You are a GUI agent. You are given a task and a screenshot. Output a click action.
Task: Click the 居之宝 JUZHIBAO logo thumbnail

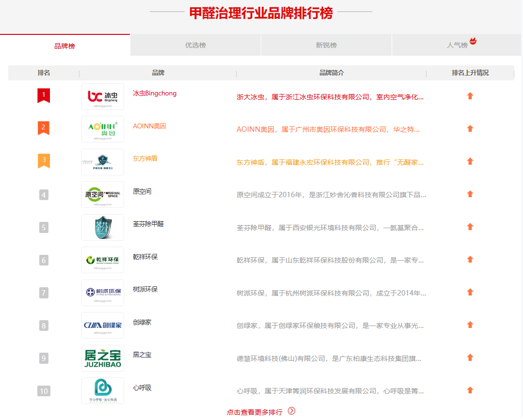pyautogui.click(x=102, y=358)
